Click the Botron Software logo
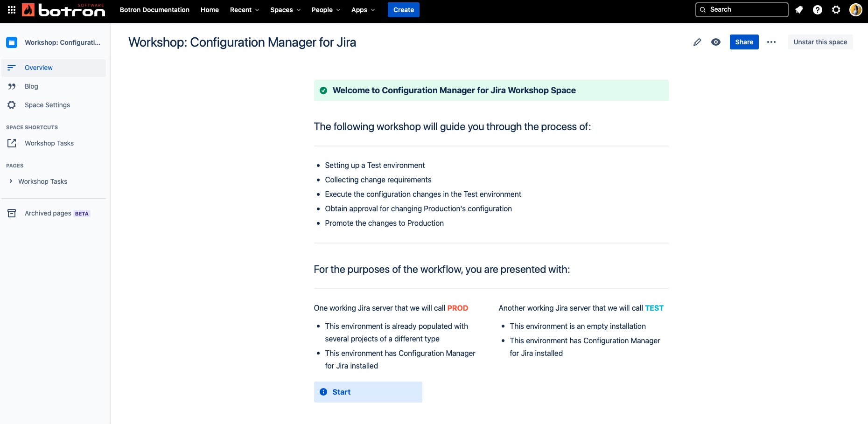Screen dimensions: 868x424 pos(63,10)
